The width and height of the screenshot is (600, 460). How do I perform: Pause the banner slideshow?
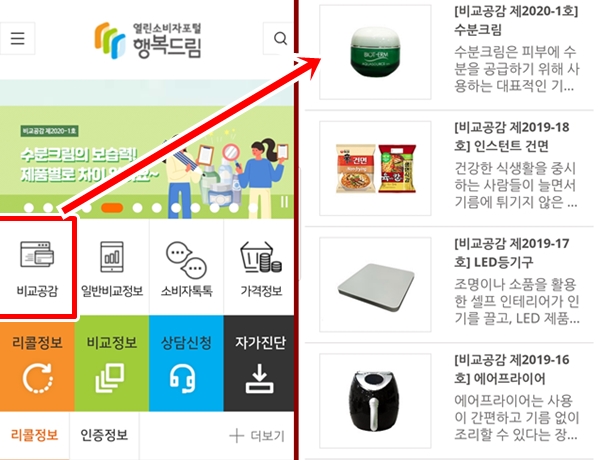[284, 202]
